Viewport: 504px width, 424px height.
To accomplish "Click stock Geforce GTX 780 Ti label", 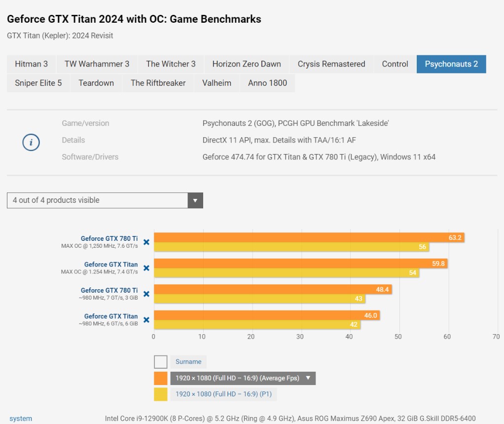I will tap(109, 290).
